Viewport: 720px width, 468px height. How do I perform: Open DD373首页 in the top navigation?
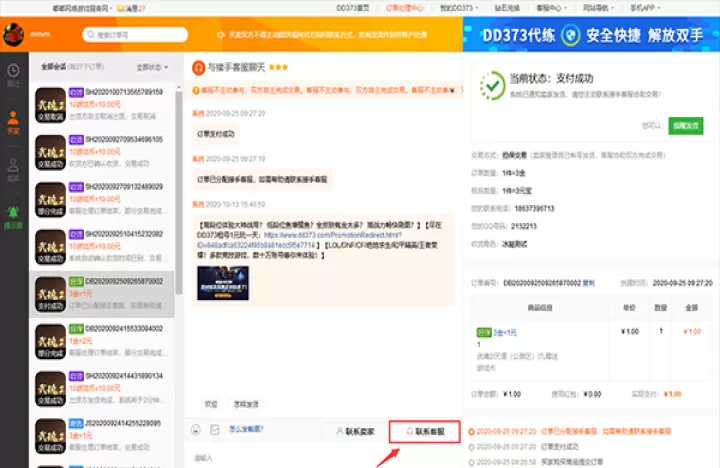click(x=353, y=8)
